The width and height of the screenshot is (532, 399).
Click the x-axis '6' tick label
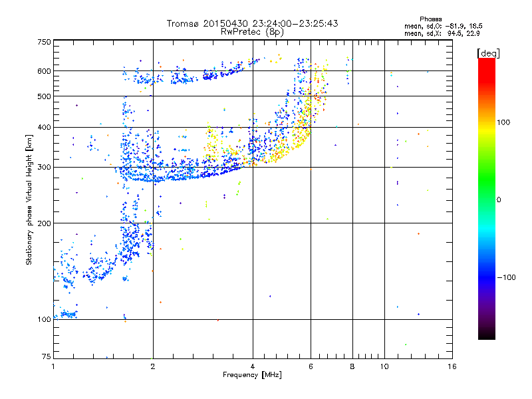(x=311, y=366)
